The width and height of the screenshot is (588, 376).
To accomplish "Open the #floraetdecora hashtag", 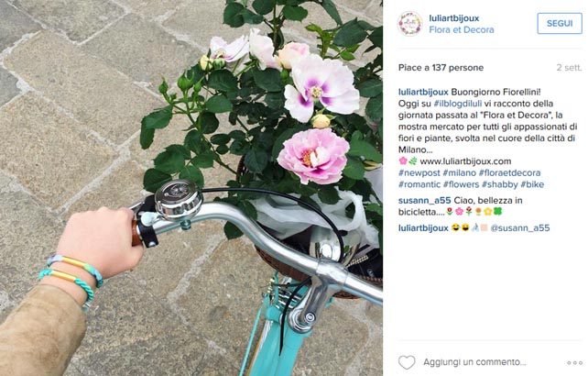I will coord(509,172).
